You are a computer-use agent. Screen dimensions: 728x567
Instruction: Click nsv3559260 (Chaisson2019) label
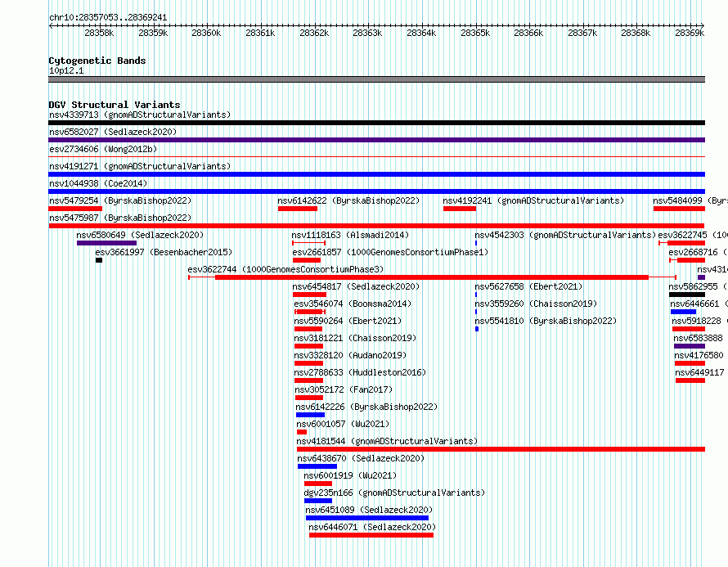pos(536,304)
